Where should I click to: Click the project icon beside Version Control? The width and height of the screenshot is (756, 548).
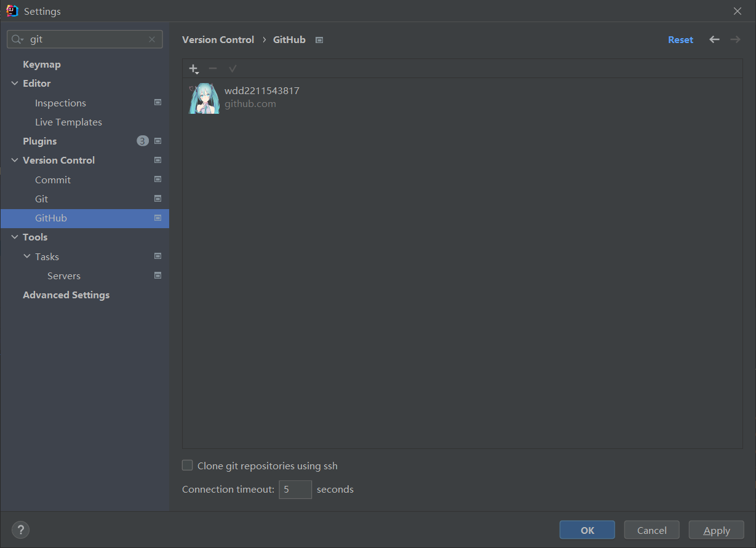point(157,160)
